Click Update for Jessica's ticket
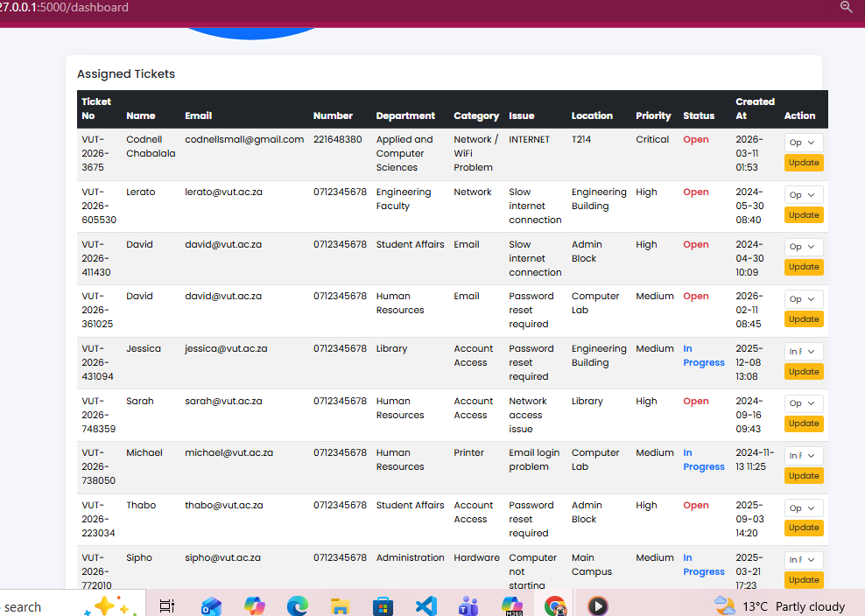The image size is (865, 616). click(x=804, y=372)
